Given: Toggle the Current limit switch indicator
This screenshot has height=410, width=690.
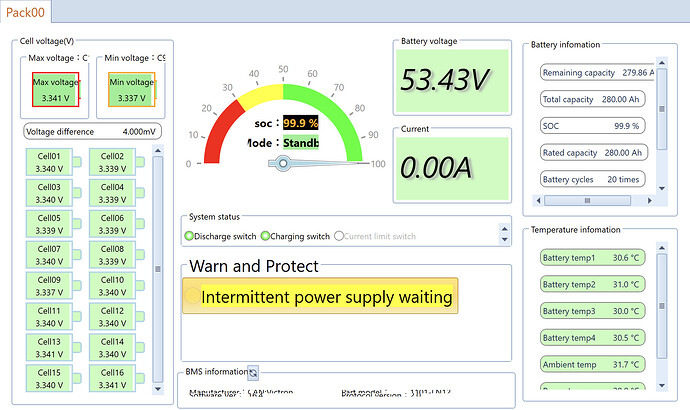Looking at the screenshot, I should coord(339,236).
